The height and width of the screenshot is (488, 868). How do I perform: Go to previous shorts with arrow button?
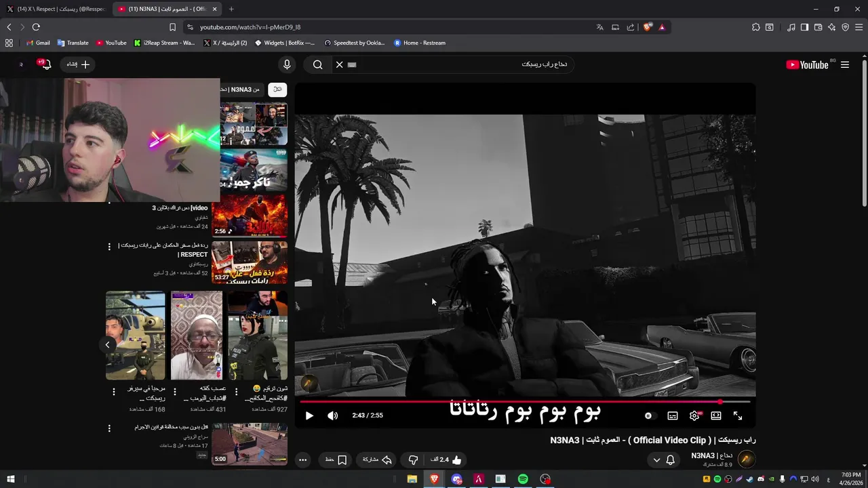pos(107,345)
